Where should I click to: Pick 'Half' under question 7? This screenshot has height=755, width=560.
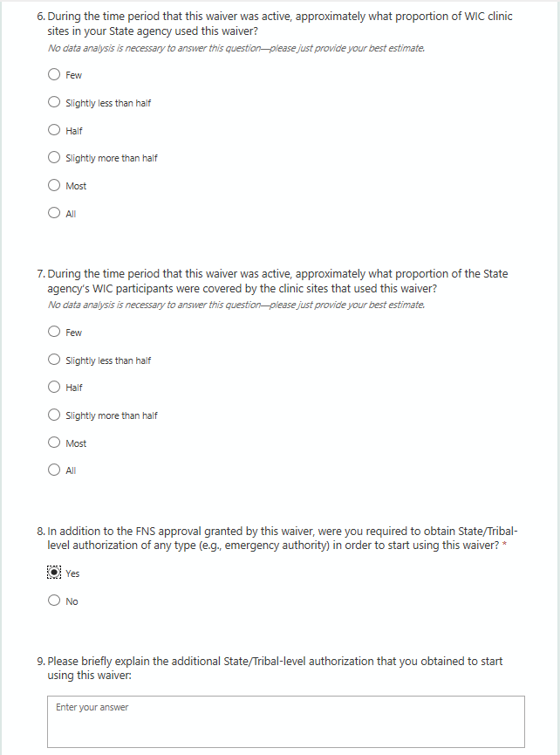coord(54,388)
